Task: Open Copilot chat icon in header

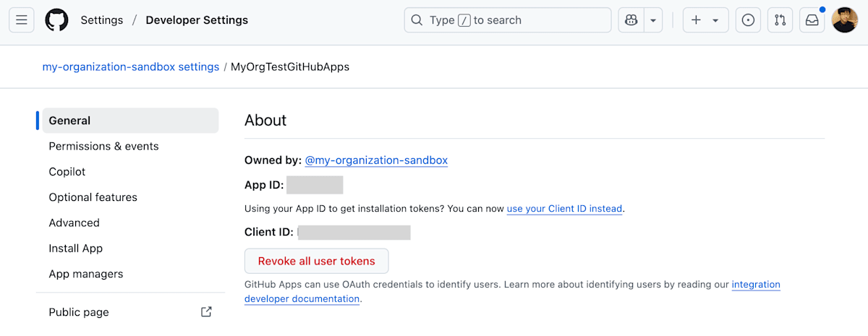Action: click(x=631, y=20)
